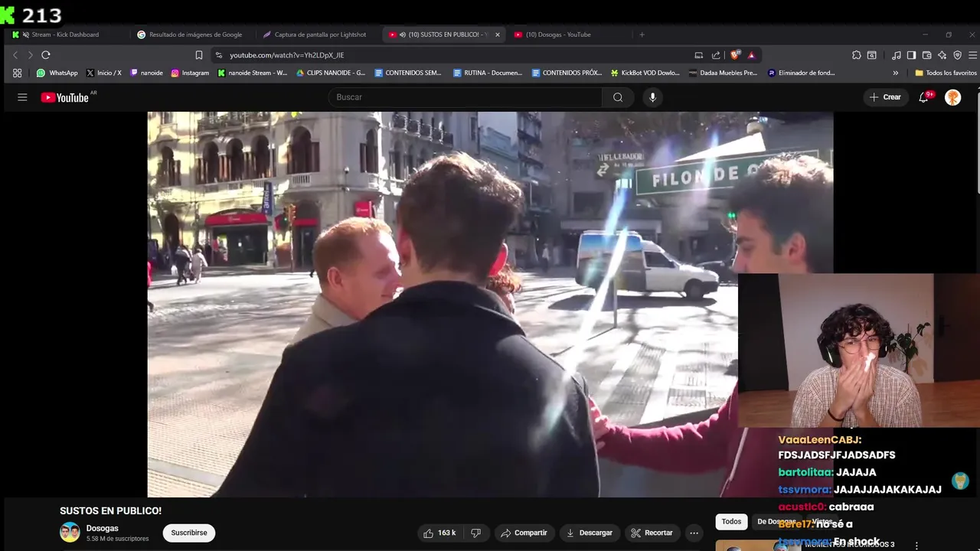This screenshot has width=980, height=551.
Task: Open Dadaa Muebles bookmark
Action: [x=723, y=73]
